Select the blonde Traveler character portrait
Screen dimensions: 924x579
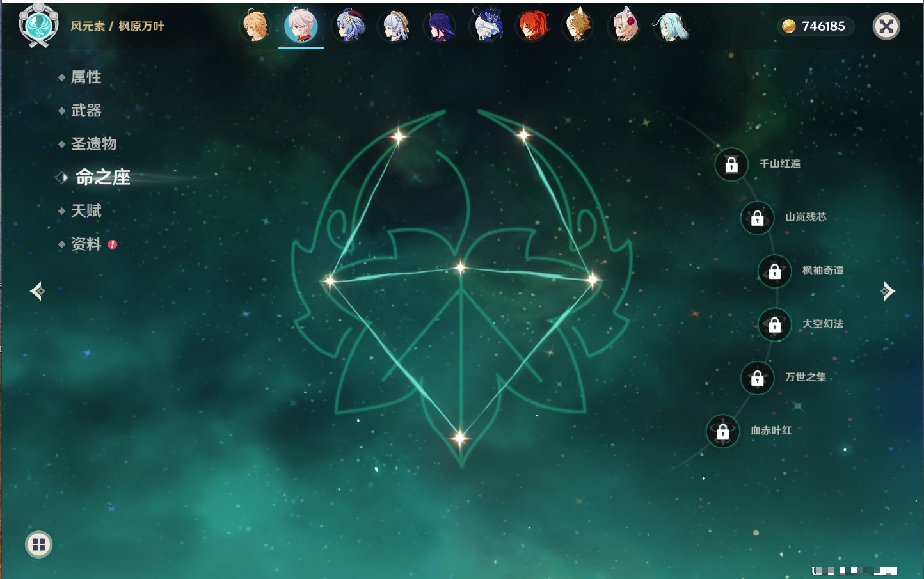coord(255,26)
